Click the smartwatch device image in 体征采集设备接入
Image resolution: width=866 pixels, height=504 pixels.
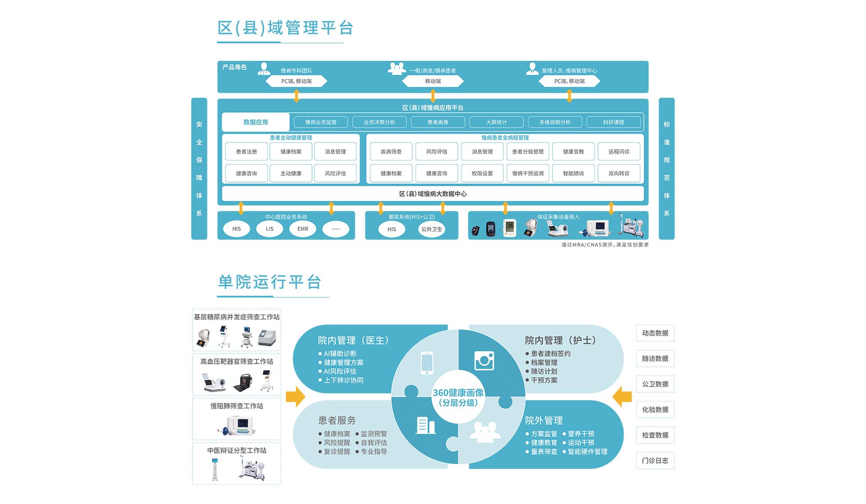(x=475, y=231)
